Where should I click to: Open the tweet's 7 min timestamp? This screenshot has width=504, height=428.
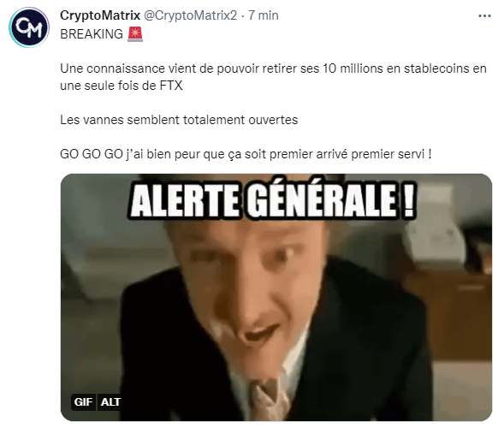tap(264, 15)
